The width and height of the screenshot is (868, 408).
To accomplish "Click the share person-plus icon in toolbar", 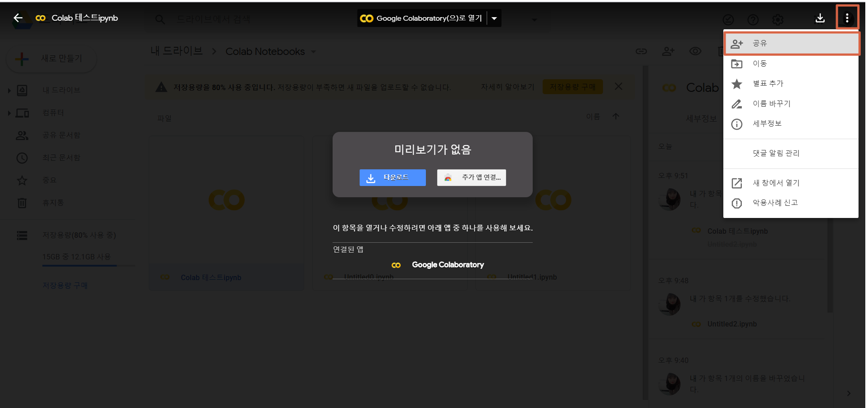I will point(668,51).
